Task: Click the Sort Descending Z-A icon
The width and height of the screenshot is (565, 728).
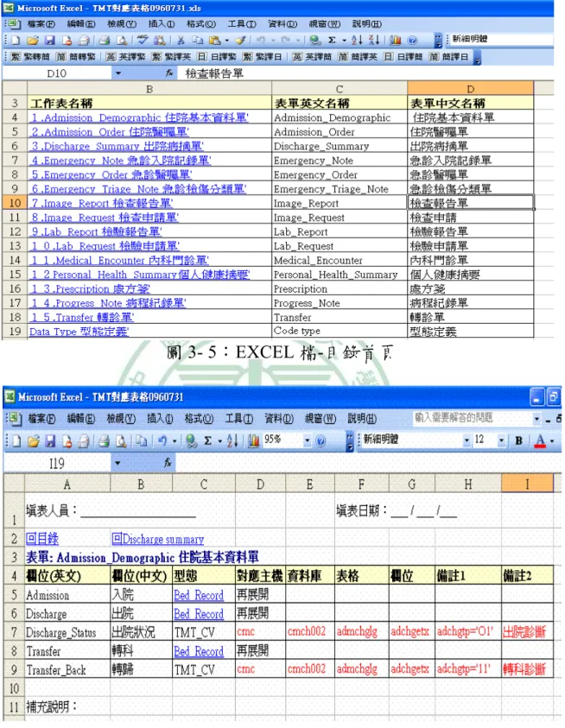Action: click(373, 41)
